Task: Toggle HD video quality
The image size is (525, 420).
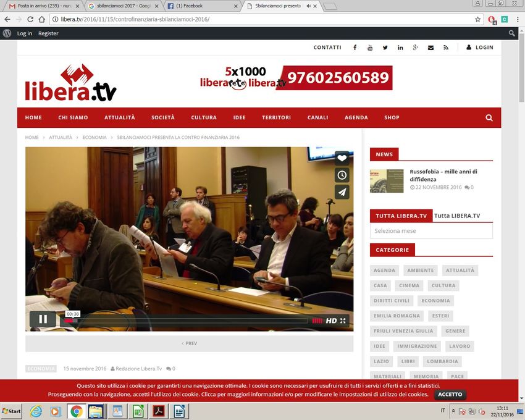Action: (x=332, y=321)
